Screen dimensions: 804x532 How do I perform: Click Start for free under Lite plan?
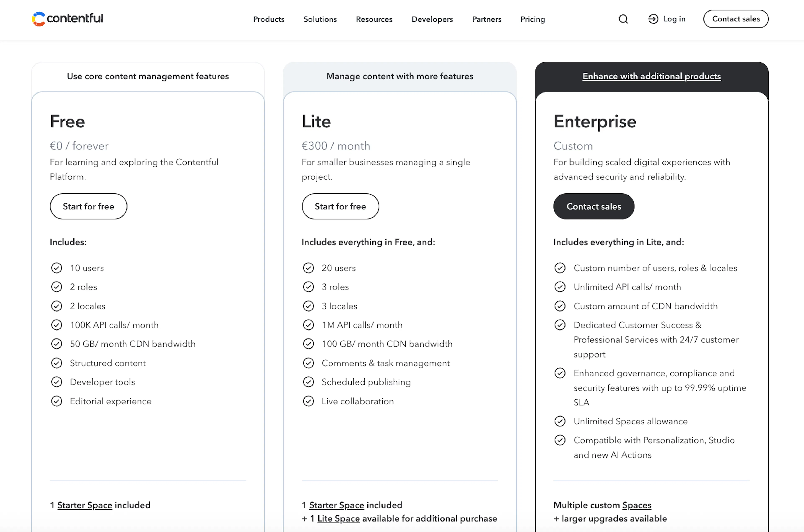340,206
